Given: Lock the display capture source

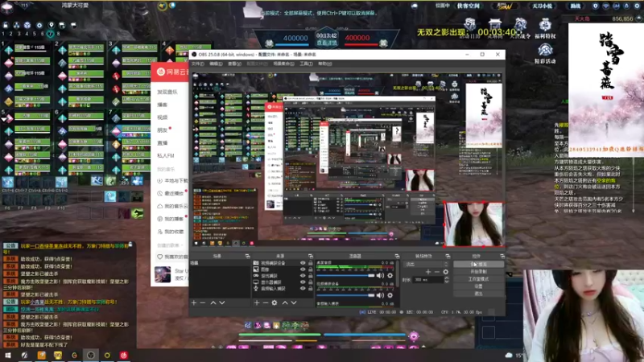Looking at the screenshot, I should pos(311,282).
